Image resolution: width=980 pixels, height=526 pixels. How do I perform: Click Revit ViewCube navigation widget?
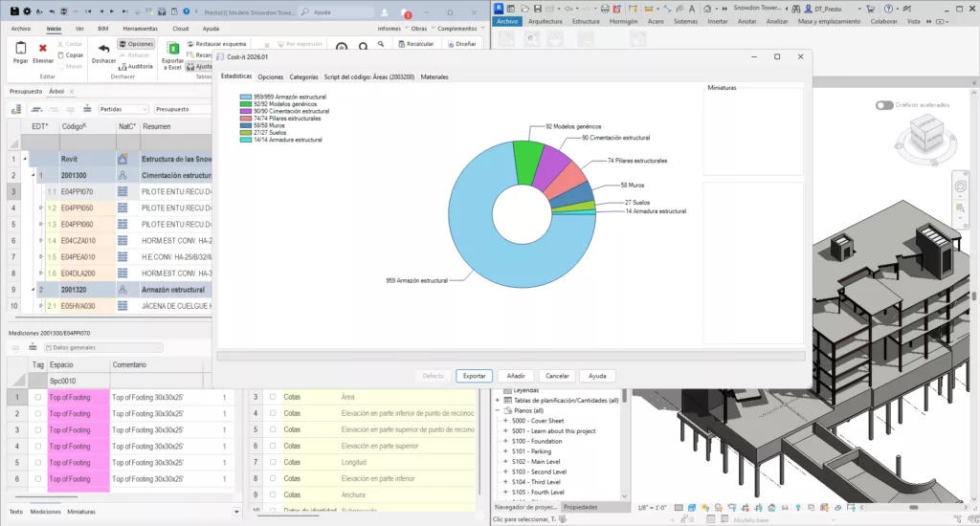[926, 139]
